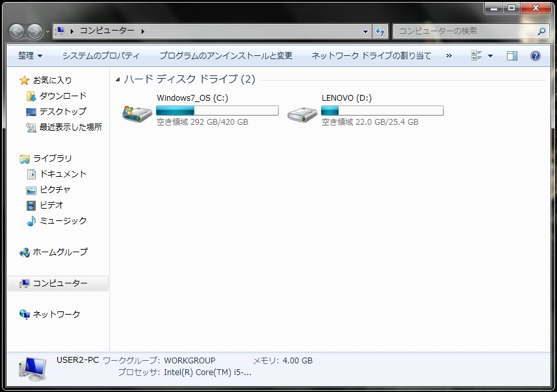
Task: Open デスクトップ in the sidebar
Action: click(x=63, y=112)
